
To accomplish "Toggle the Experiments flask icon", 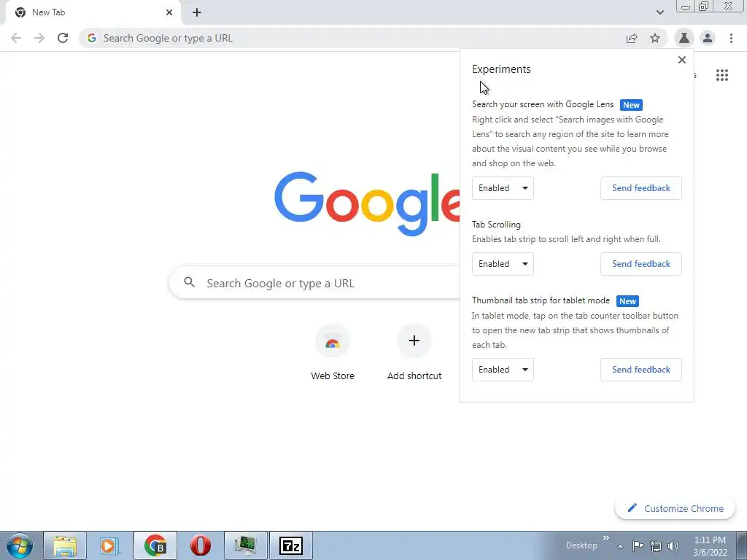I will (x=684, y=38).
